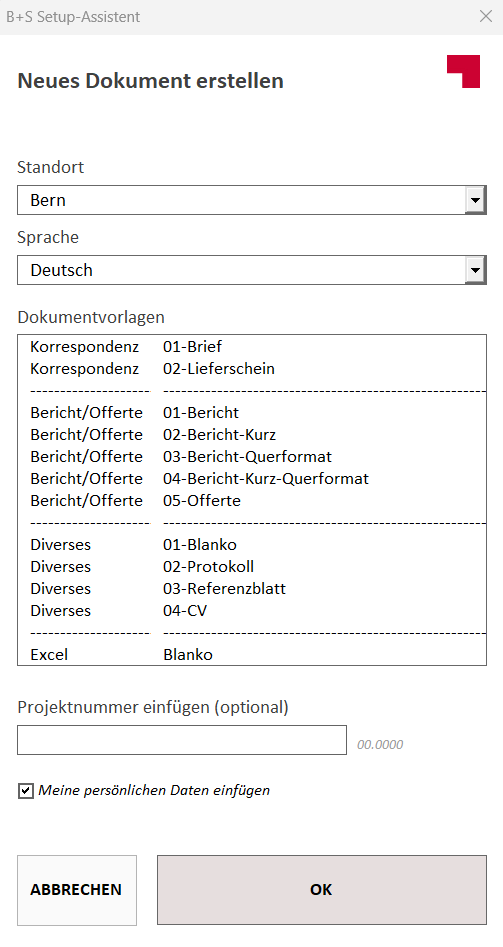Select the 04-CV template
Screen dimensions: 503x947
(252, 611)
